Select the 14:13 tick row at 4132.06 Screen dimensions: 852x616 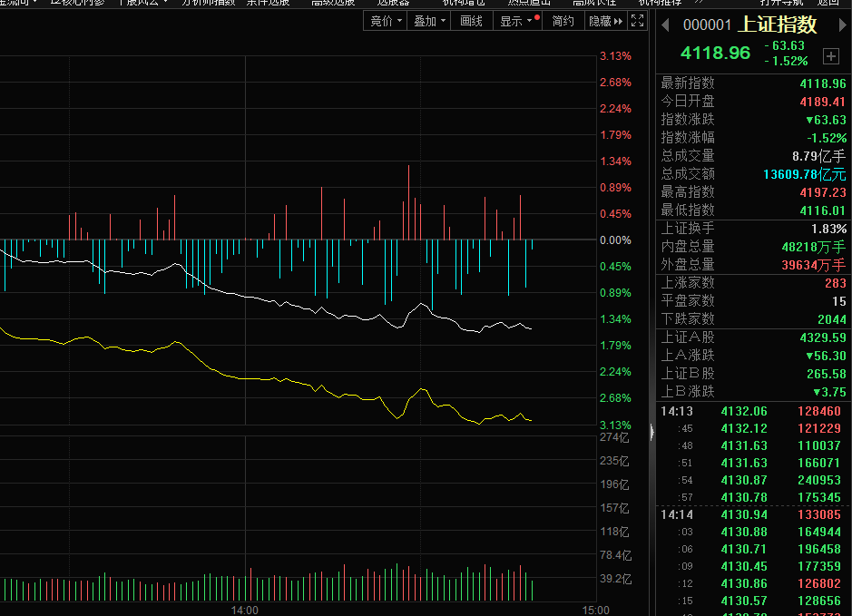[753, 411]
